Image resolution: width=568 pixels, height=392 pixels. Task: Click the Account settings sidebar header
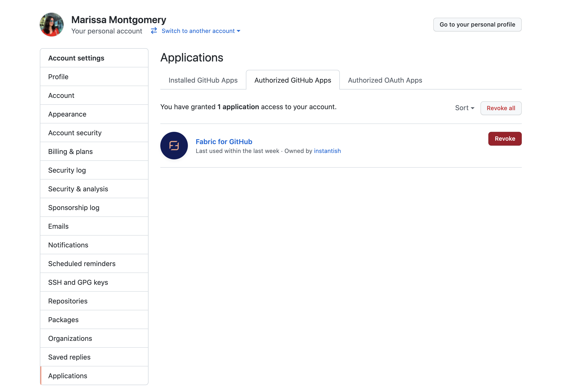coord(94,58)
